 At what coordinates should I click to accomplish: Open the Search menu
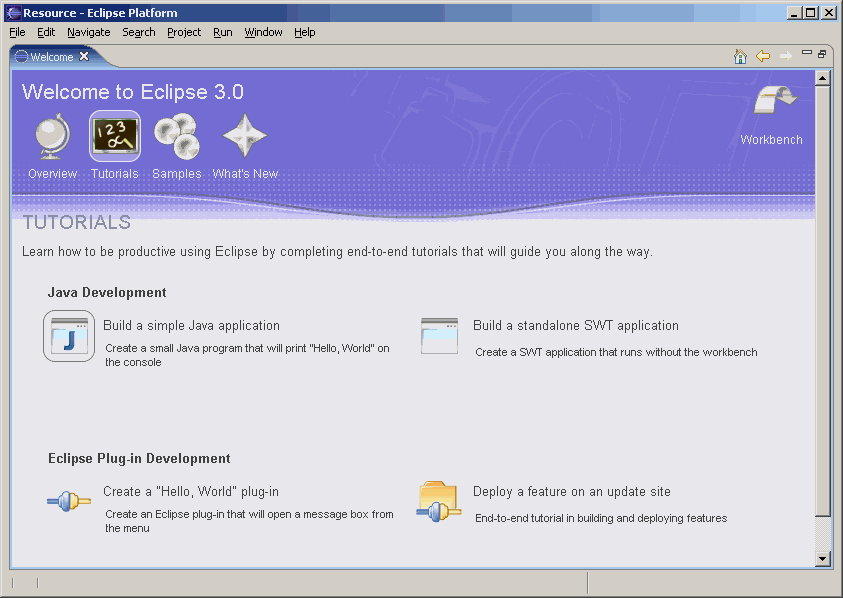tap(139, 32)
